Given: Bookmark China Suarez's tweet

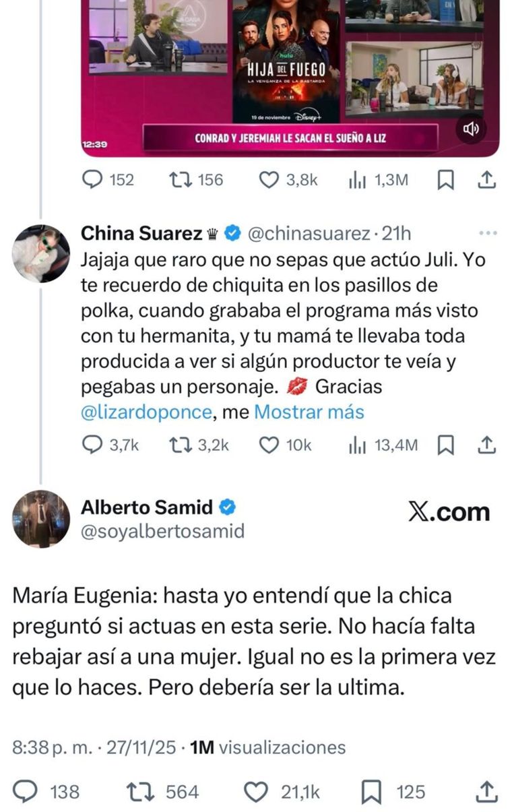Looking at the screenshot, I should 445,444.
